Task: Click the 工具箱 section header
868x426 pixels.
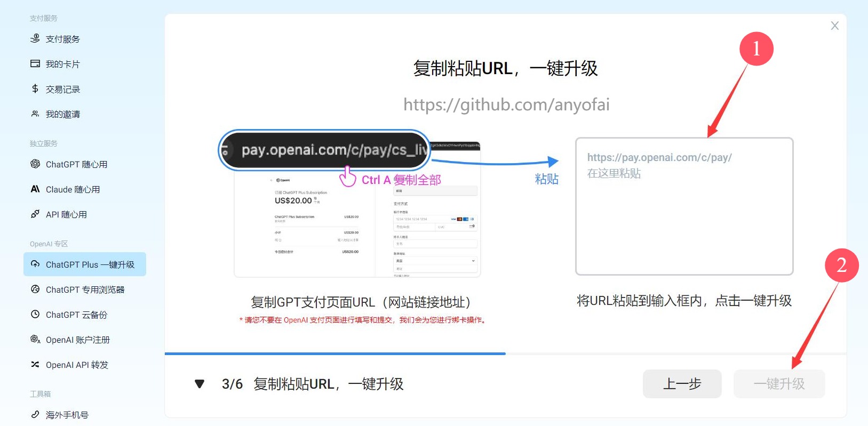Action: tap(40, 394)
